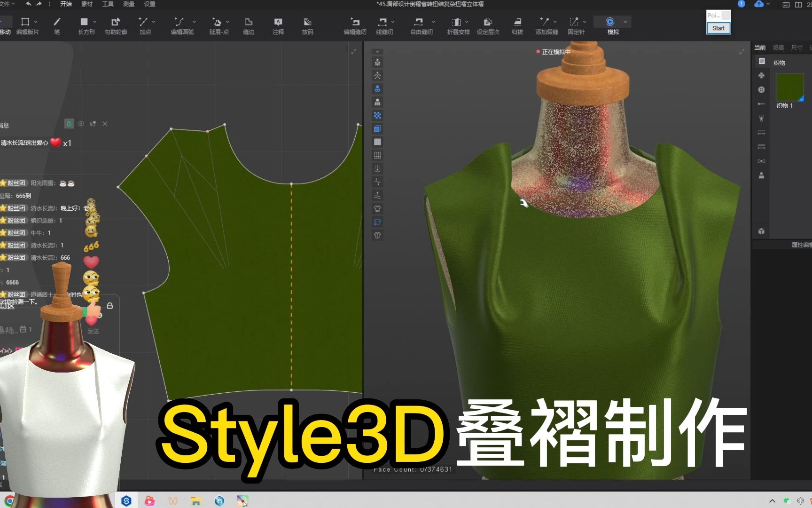Toggle skeleton pose icon in 3D toolbar
This screenshot has height=508, width=812.
[377, 75]
